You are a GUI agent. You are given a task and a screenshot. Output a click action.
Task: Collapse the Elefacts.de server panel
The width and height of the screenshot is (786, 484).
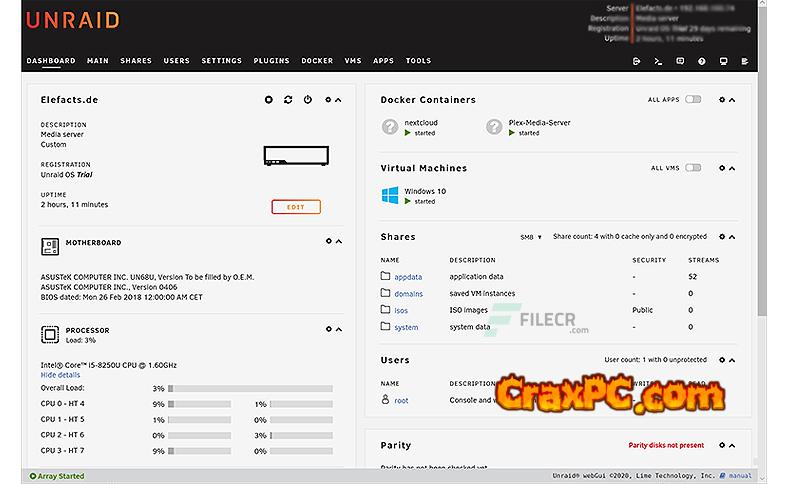click(x=338, y=100)
